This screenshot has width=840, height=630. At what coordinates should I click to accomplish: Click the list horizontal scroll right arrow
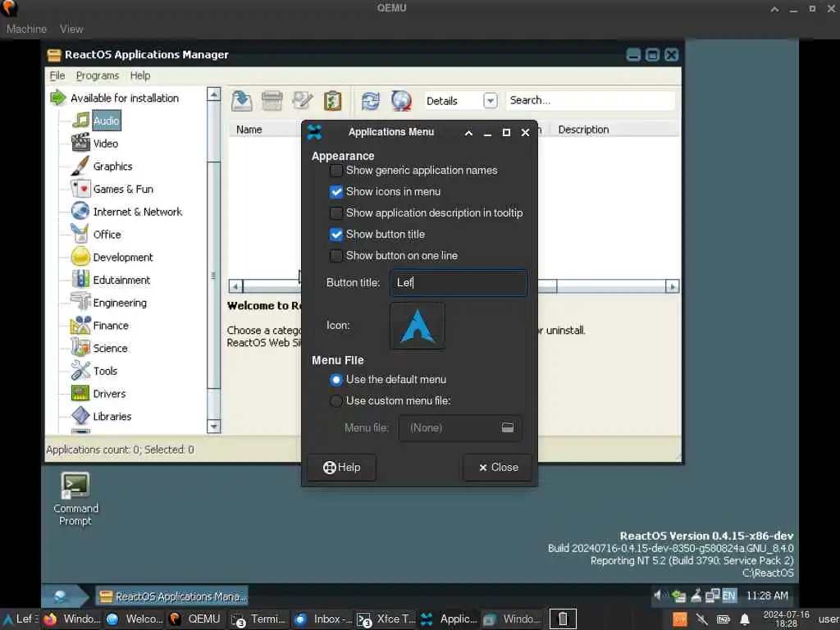(673, 286)
